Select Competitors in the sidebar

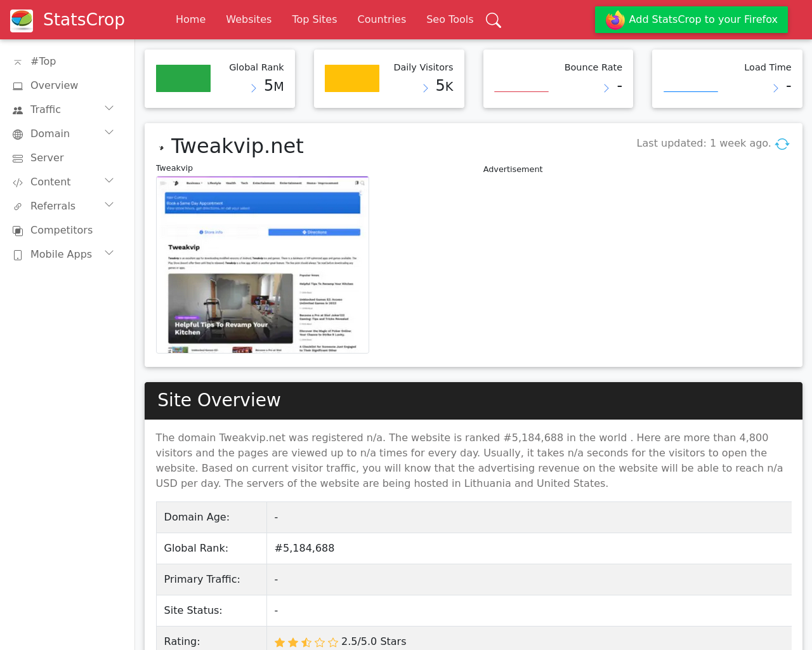coord(63,230)
